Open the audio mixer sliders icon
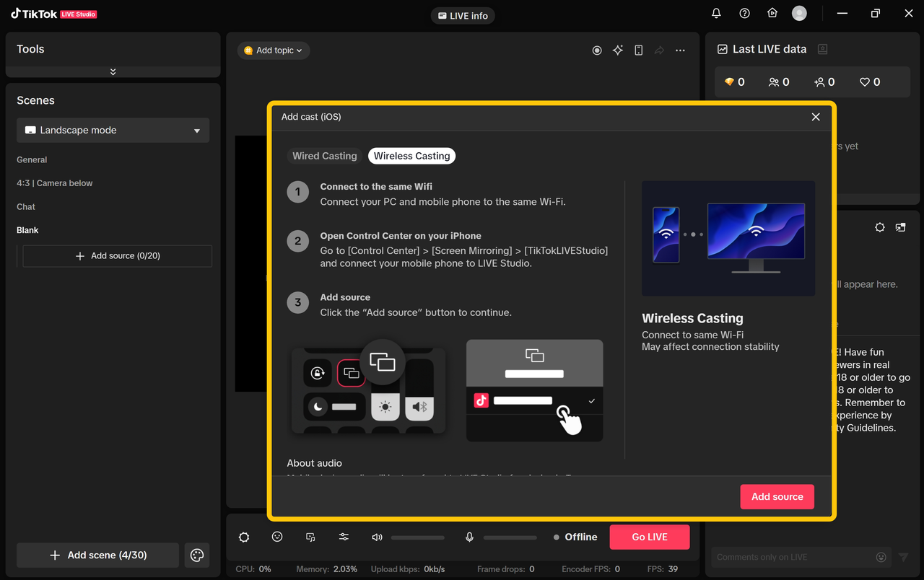This screenshot has width=924, height=580. click(x=344, y=537)
